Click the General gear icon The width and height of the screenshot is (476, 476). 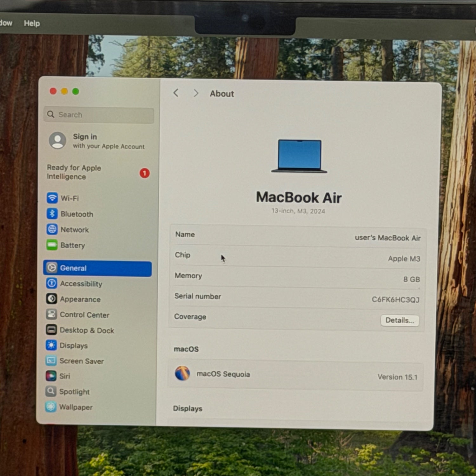click(x=52, y=268)
